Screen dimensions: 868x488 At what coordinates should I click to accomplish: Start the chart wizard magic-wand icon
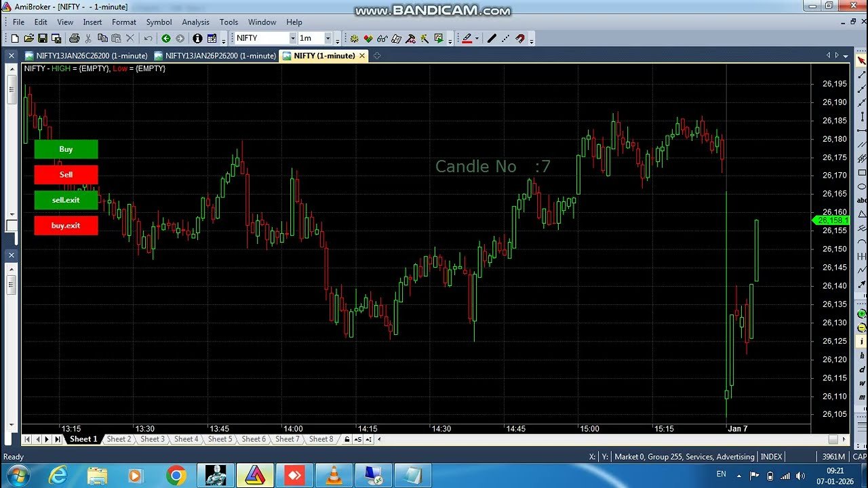[423, 38]
